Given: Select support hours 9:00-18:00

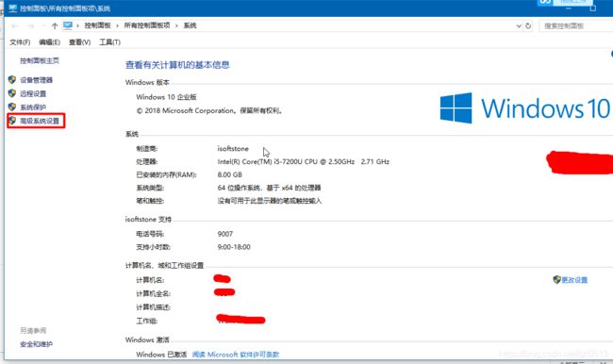Looking at the screenshot, I should [234, 247].
